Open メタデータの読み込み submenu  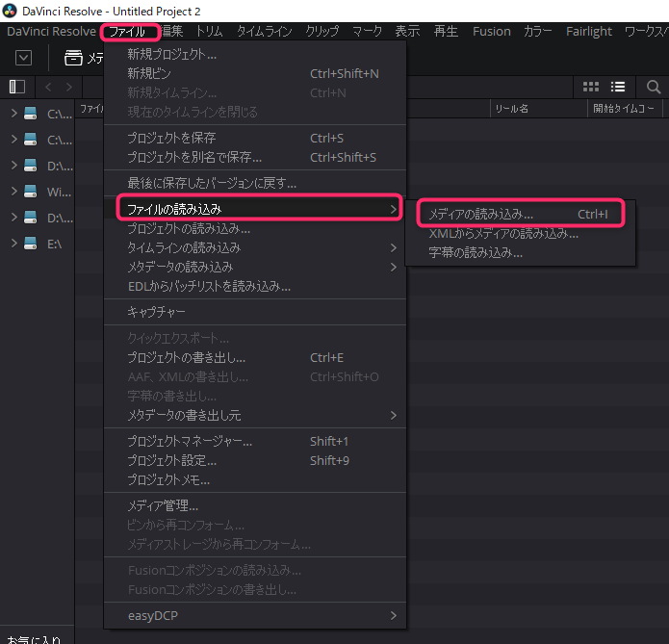pos(255,267)
